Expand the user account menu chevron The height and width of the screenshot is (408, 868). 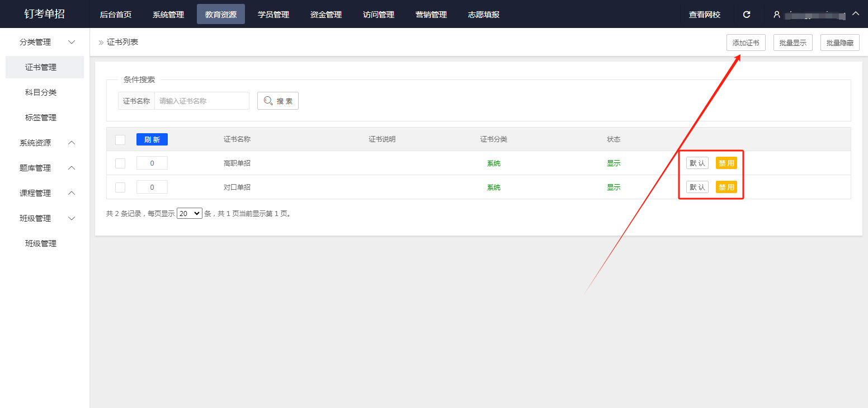tap(856, 14)
